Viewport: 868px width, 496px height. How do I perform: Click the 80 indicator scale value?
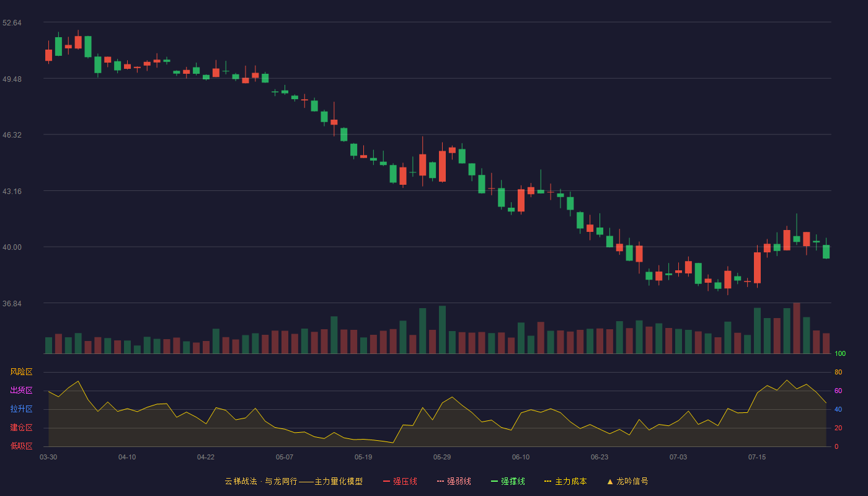click(838, 372)
